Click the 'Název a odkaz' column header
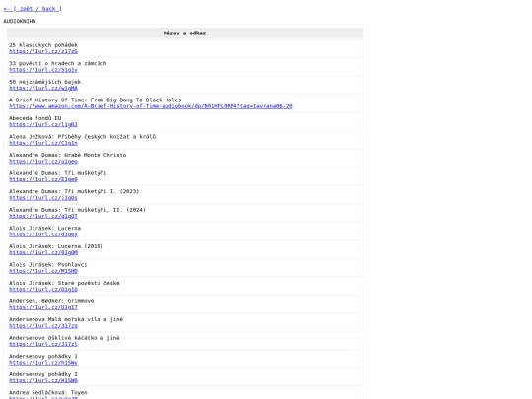The width and height of the screenshot is (532, 399). click(x=184, y=33)
